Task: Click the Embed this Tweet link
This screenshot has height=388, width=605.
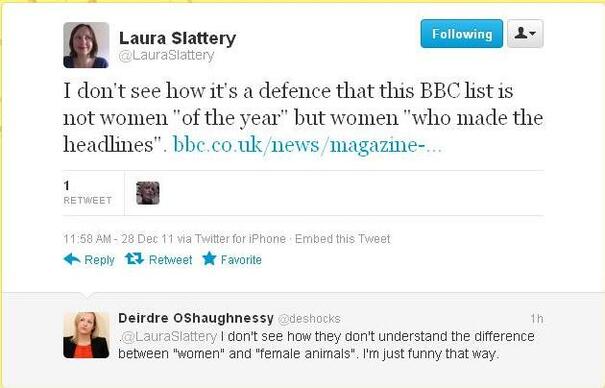Action: pos(343,239)
